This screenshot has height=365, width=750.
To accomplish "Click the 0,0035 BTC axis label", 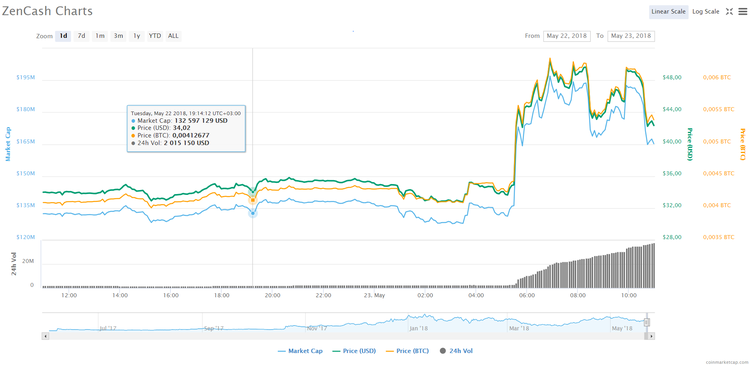I will click(x=718, y=237).
